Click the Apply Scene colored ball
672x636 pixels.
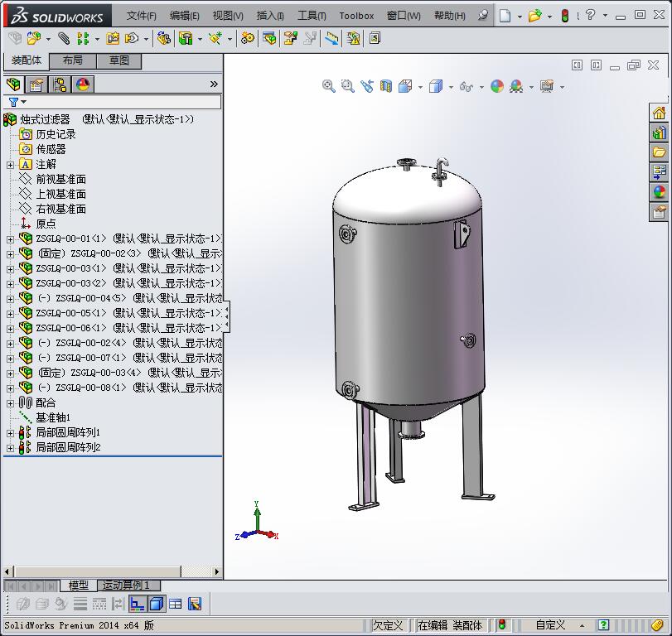[497, 86]
